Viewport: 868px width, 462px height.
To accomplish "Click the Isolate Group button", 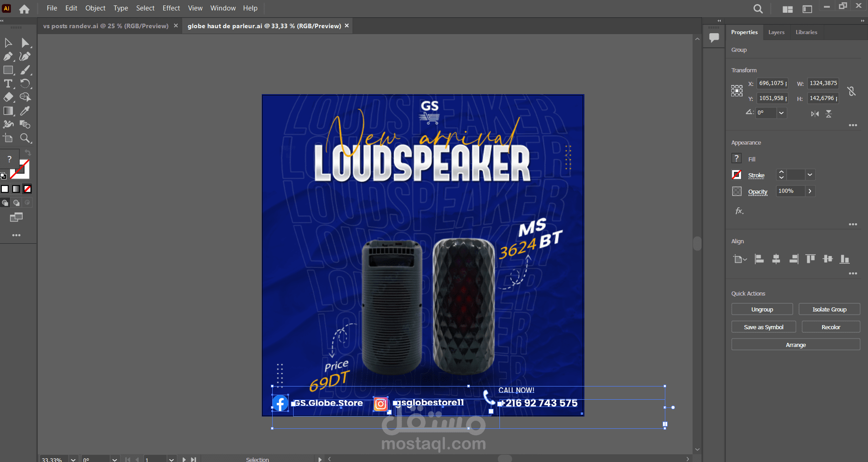I will click(829, 309).
